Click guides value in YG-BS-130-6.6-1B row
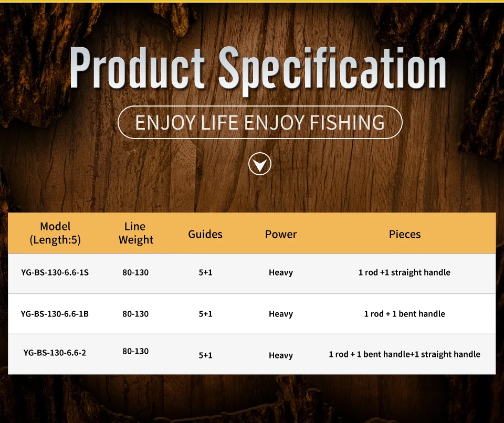The width and height of the screenshot is (504, 423). [205, 314]
